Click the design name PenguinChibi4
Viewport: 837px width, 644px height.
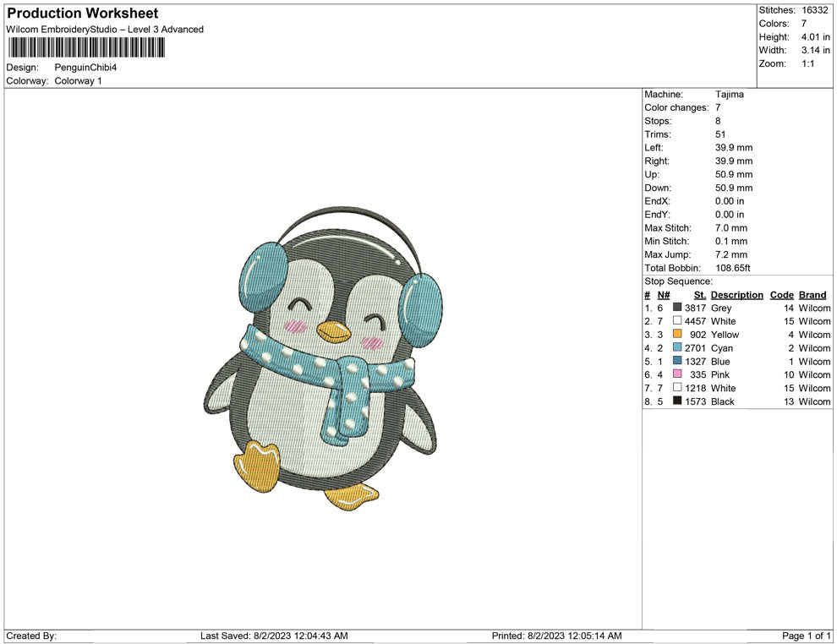[x=84, y=68]
